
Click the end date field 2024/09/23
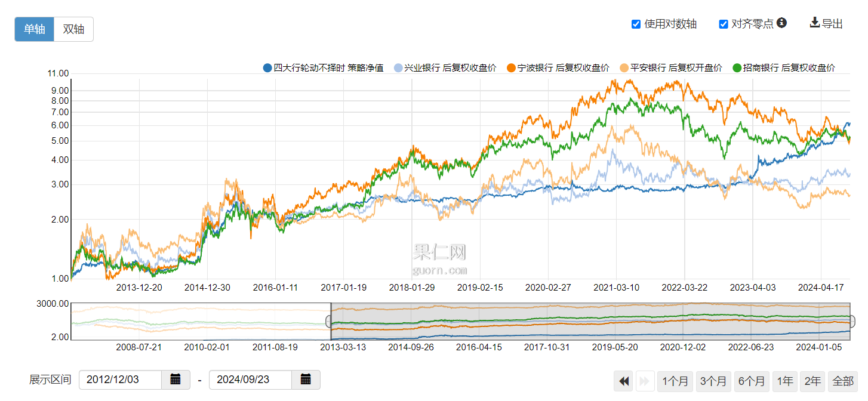[x=250, y=380]
